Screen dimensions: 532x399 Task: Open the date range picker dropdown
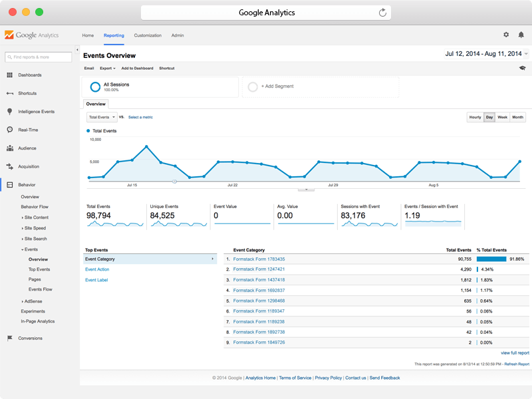[x=526, y=54]
